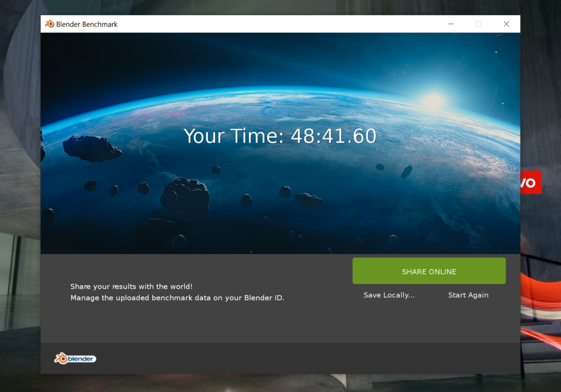Click the big asteroid at the image's bottom center
This screenshot has width=561, height=392.
tap(185, 196)
